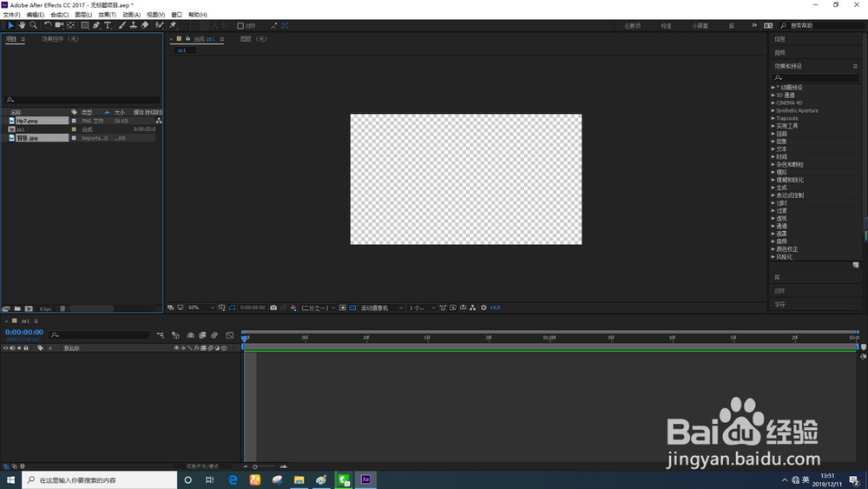Open the 字符 panel
The height and width of the screenshot is (489, 868).
point(780,305)
